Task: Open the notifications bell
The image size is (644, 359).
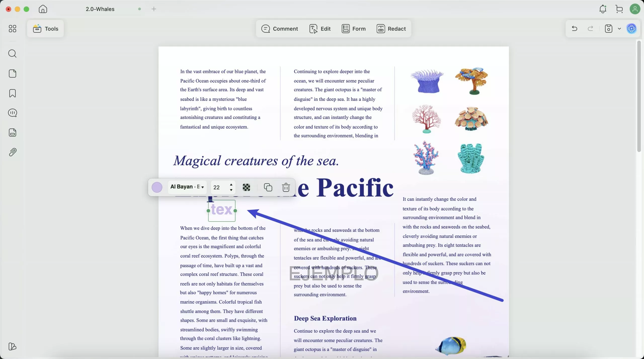Action: pyautogui.click(x=603, y=9)
